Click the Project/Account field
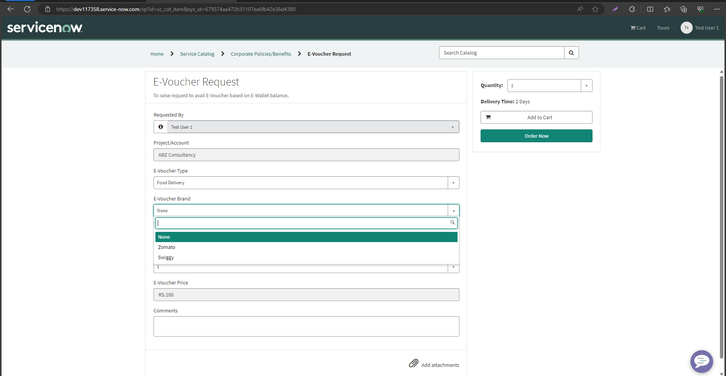Image resolution: width=726 pixels, height=376 pixels. (306, 155)
